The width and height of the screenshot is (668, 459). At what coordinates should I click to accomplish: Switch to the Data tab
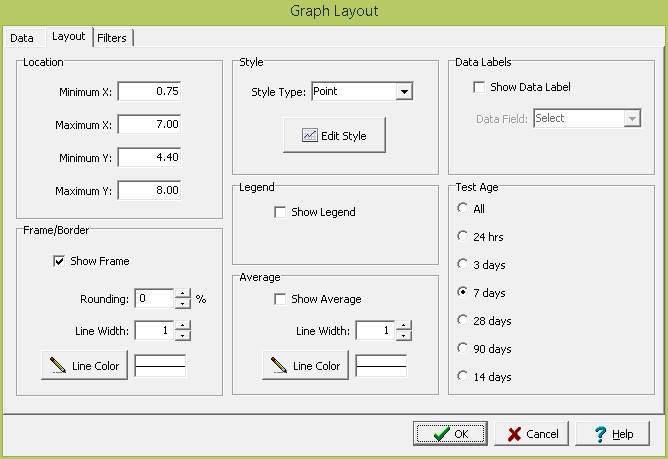(22, 38)
